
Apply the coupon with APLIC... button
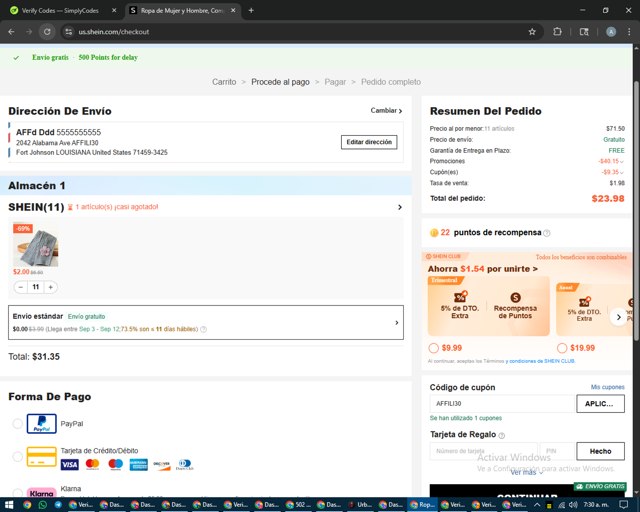pos(600,403)
